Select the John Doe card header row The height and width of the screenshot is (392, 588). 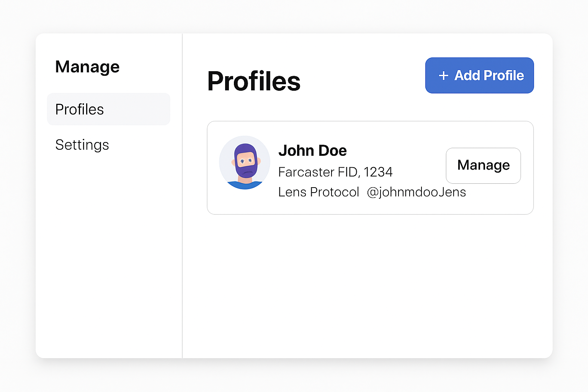coord(312,150)
